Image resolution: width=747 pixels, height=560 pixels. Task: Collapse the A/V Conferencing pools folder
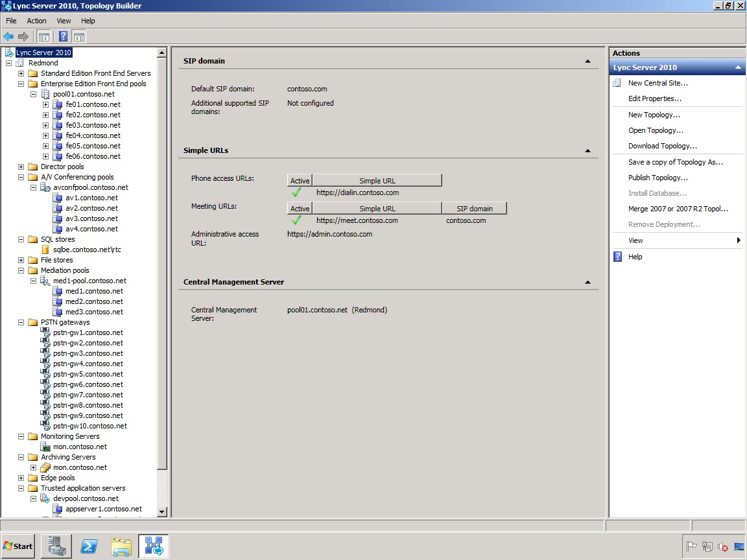(x=21, y=177)
